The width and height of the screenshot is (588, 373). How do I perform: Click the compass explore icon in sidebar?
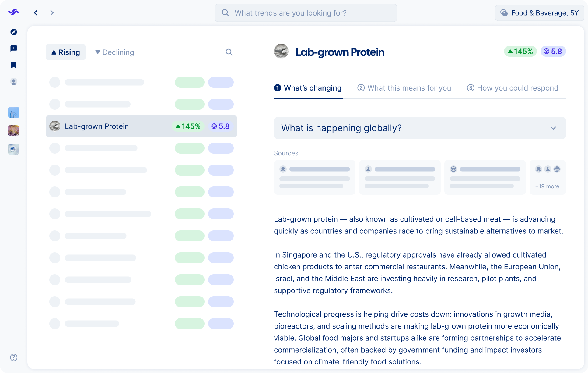[14, 32]
